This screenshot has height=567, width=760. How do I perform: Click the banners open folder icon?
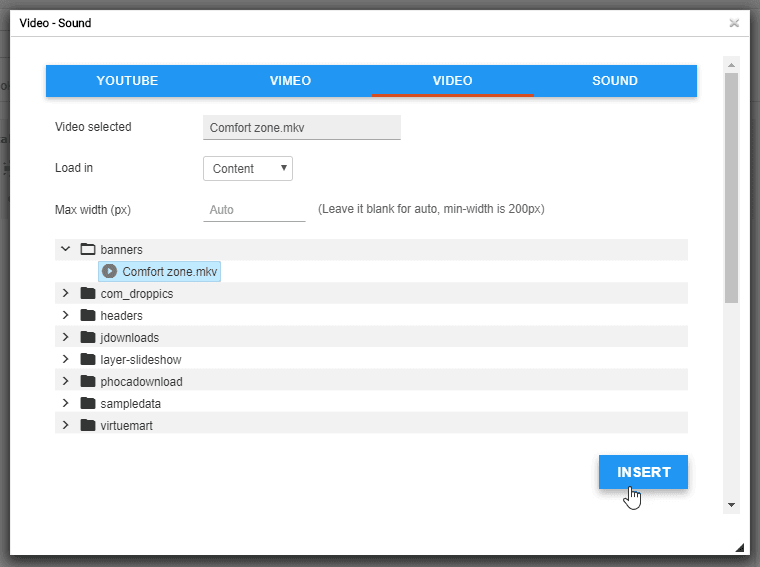[87, 249]
